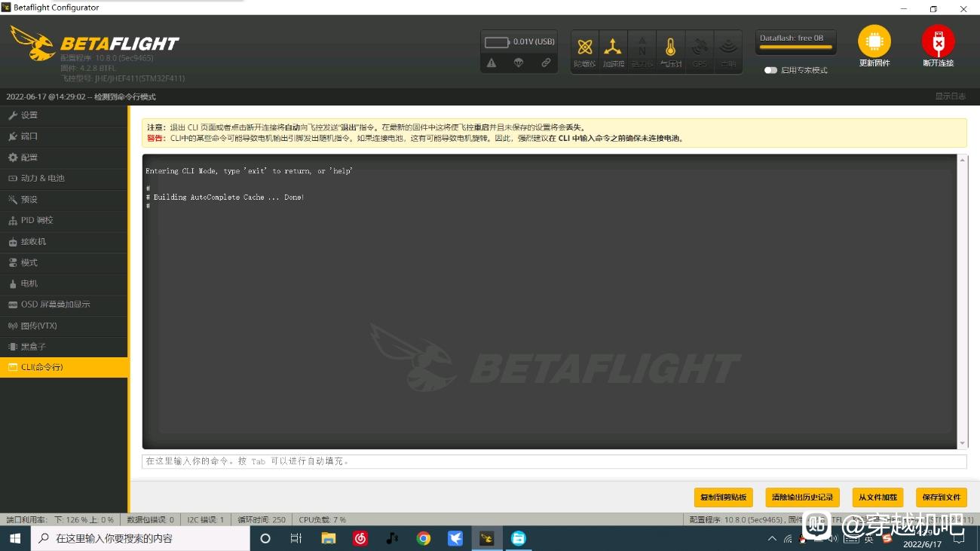Select the CLI(命令行) sidebar tab
Screen dimensions: 980x551
64,367
